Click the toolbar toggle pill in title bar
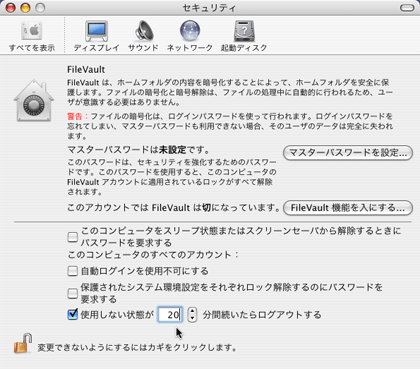420x369 pixels. 407,8
